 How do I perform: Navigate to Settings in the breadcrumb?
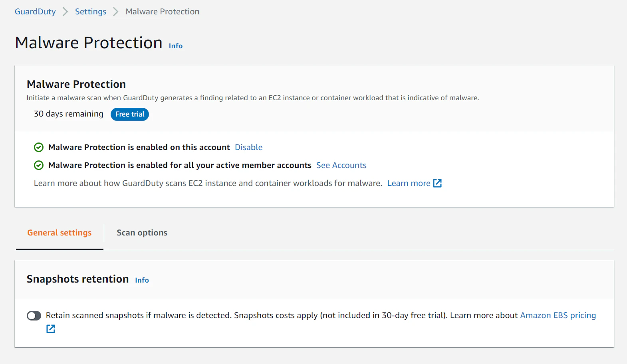(91, 12)
